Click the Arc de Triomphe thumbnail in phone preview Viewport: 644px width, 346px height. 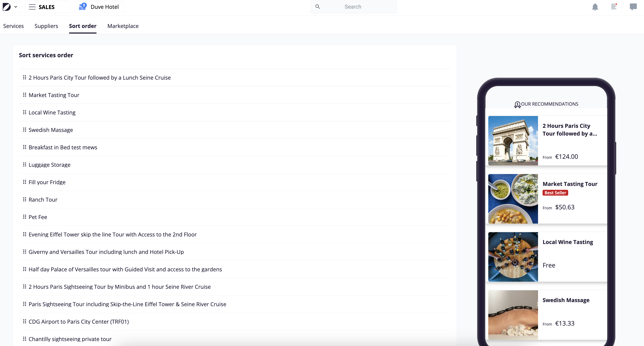pyautogui.click(x=513, y=141)
